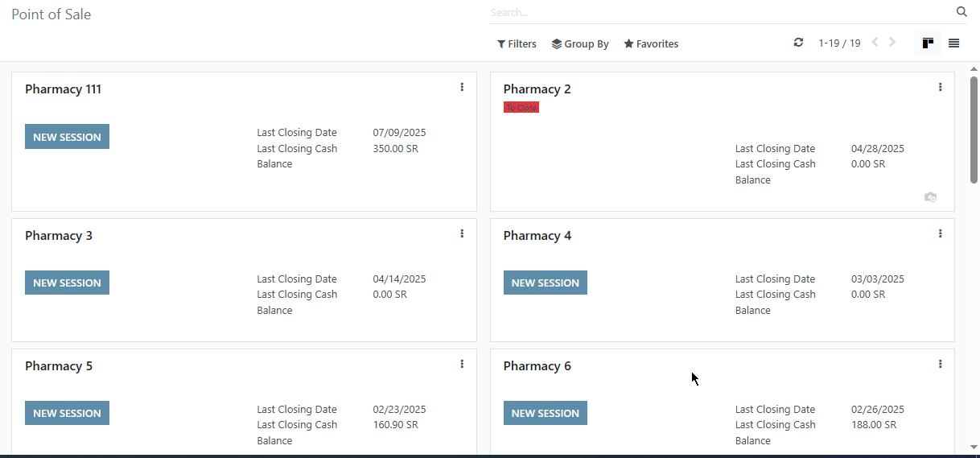Open Pharmacy 111 kebab menu
Image resolution: width=980 pixels, height=458 pixels.
click(x=462, y=87)
